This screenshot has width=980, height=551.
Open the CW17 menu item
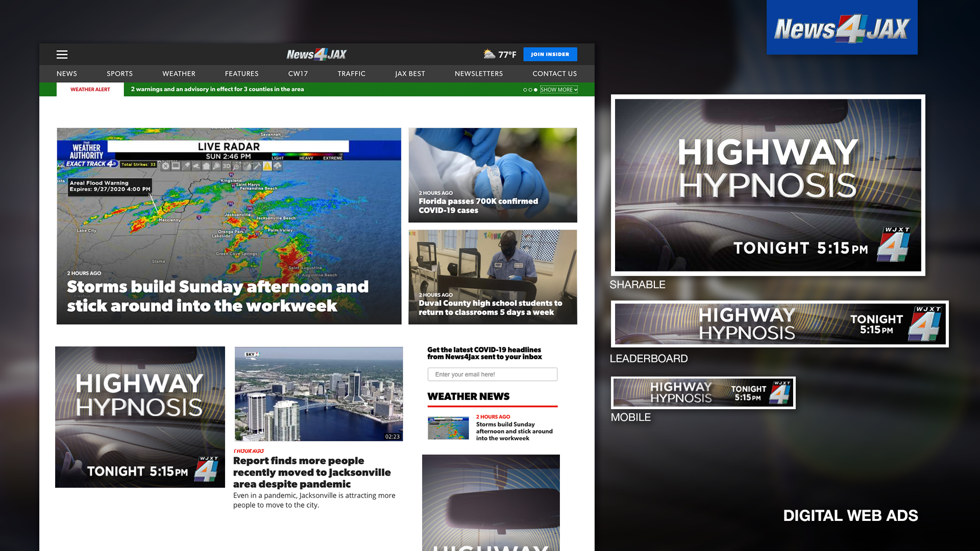298,73
